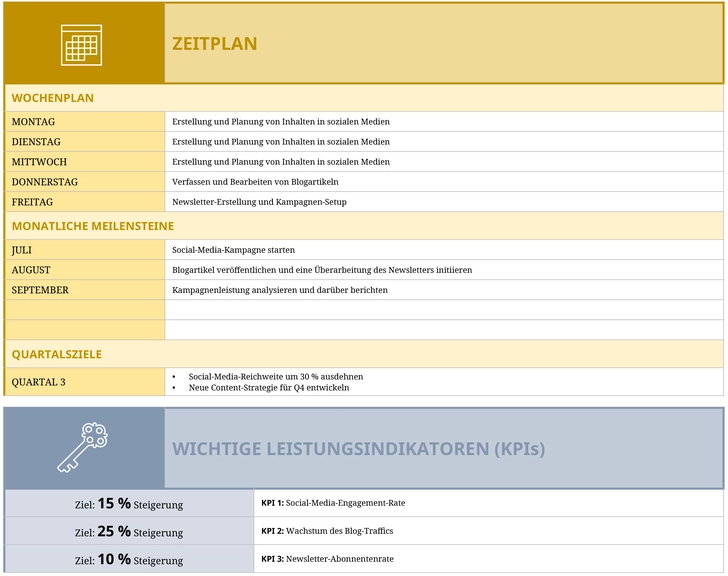This screenshot has height=576, width=728.
Task: Click the MONTAG cell
Action: coord(84,122)
